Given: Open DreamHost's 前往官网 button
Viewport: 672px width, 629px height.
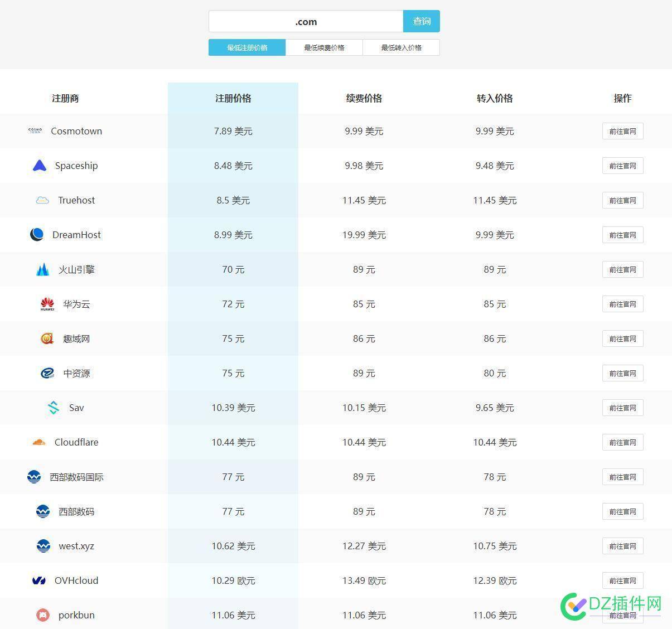Looking at the screenshot, I should click(x=622, y=235).
